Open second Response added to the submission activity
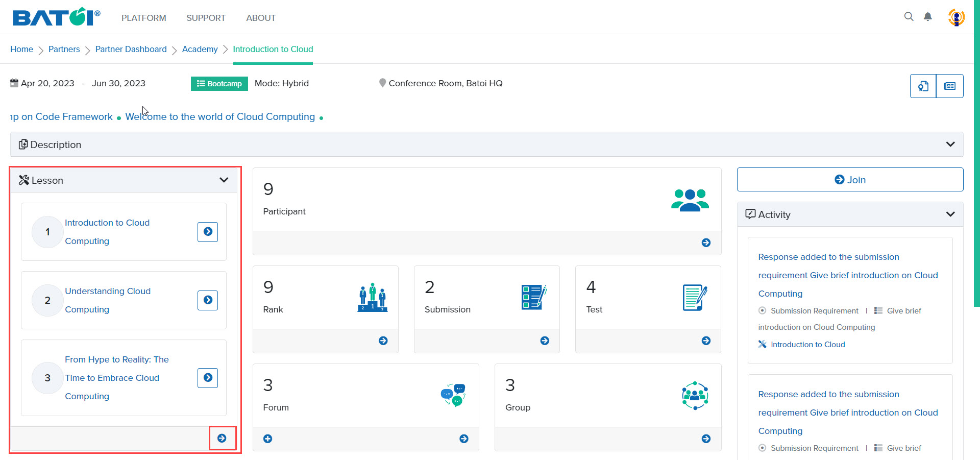 (x=848, y=413)
